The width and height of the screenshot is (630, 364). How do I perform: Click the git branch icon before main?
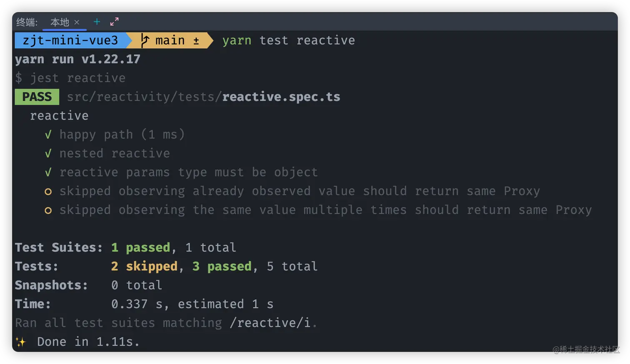[x=145, y=40]
